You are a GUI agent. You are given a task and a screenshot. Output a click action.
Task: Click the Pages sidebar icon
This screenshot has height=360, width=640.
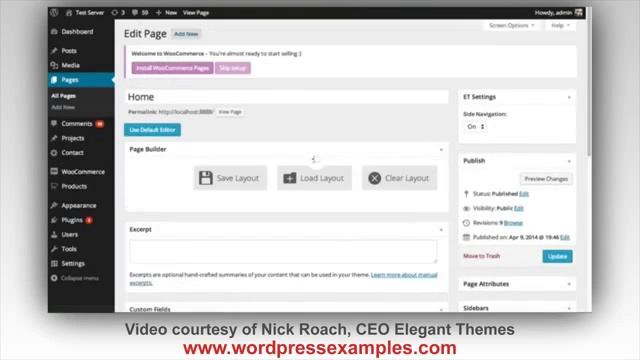pos(54,80)
